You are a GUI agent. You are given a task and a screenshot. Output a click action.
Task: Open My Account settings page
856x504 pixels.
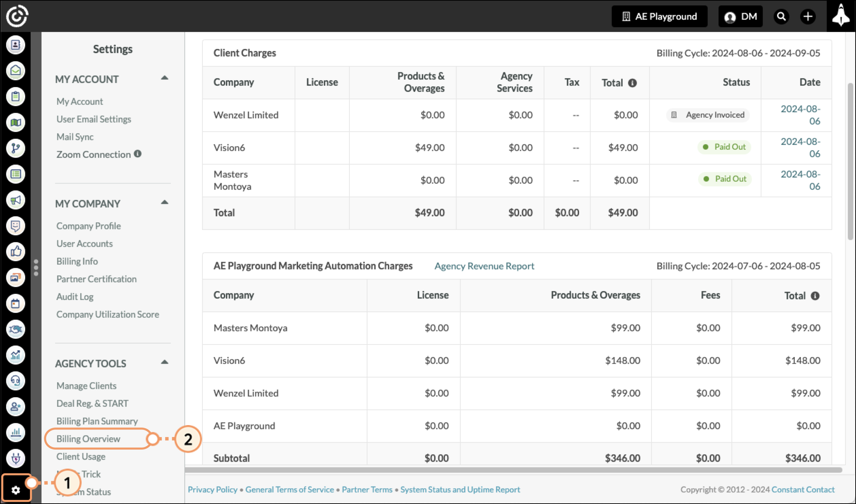pos(80,101)
